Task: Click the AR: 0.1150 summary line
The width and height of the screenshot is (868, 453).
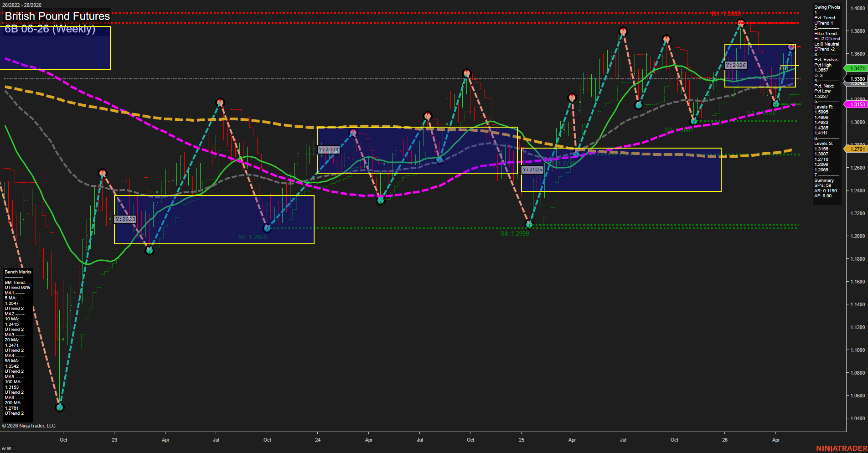Action: (x=826, y=191)
